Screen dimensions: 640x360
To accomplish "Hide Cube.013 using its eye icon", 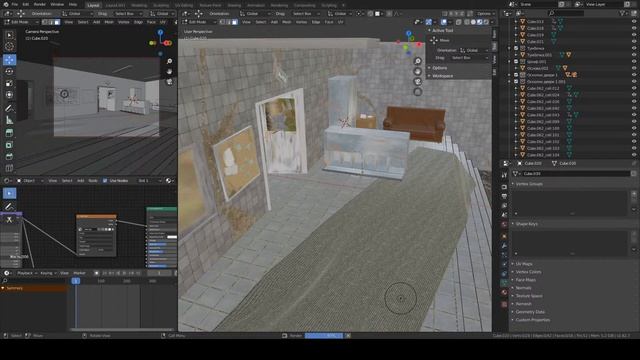I will coord(634,22).
